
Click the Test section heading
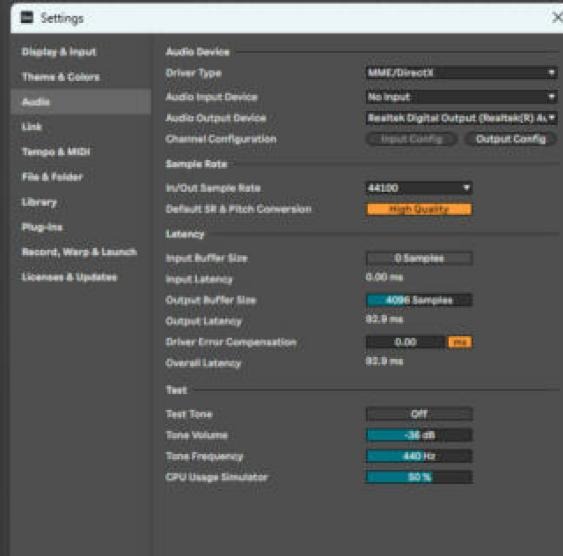pyautogui.click(x=176, y=390)
